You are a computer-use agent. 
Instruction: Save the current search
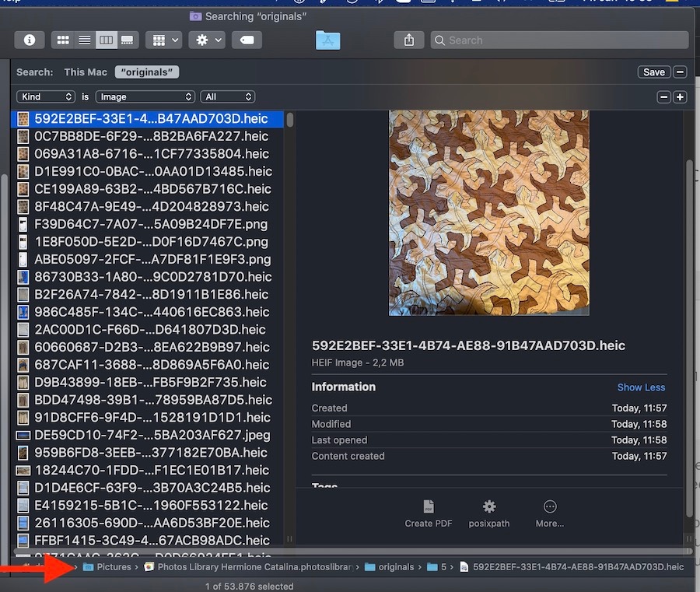tap(653, 72)
